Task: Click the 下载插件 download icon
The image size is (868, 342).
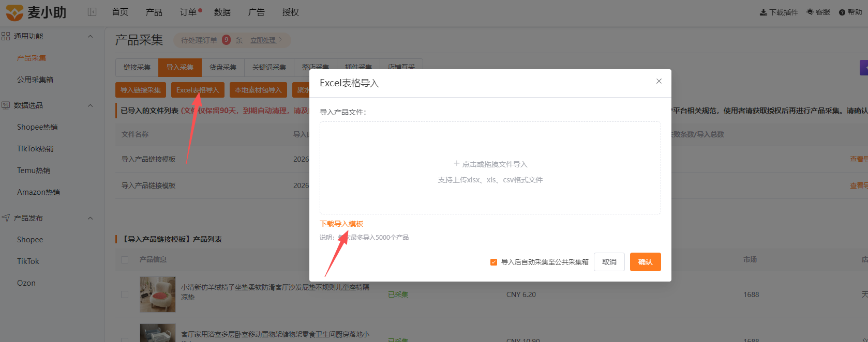Action: (x=763, y=12)
